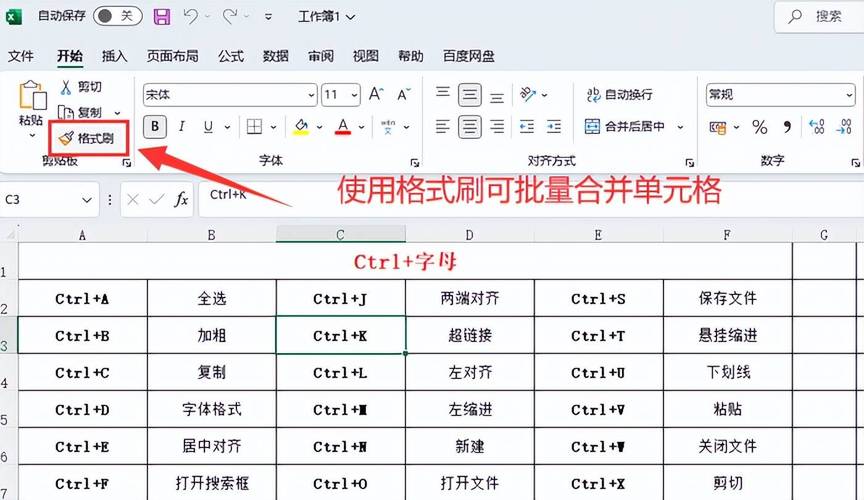Click the red font color A icon
Screen dimensions: 864x500
[343, 127]
